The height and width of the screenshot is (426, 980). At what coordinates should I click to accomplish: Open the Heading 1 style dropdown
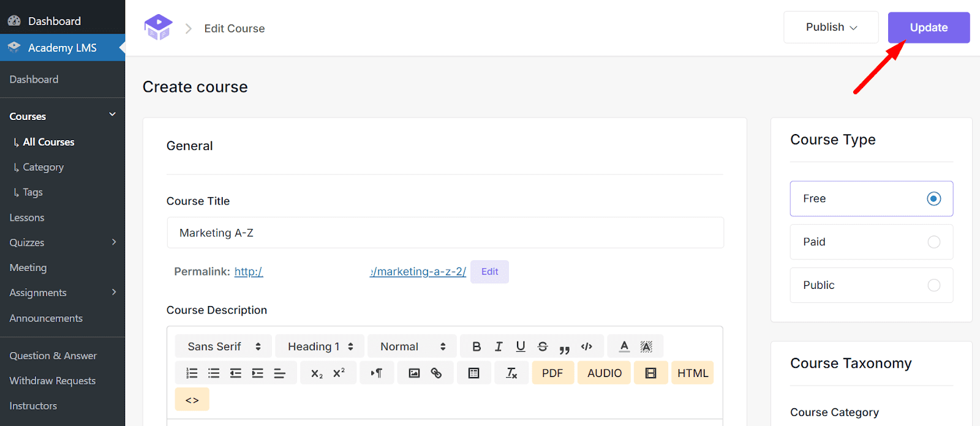pyautogui.click(x=320, y=346)
